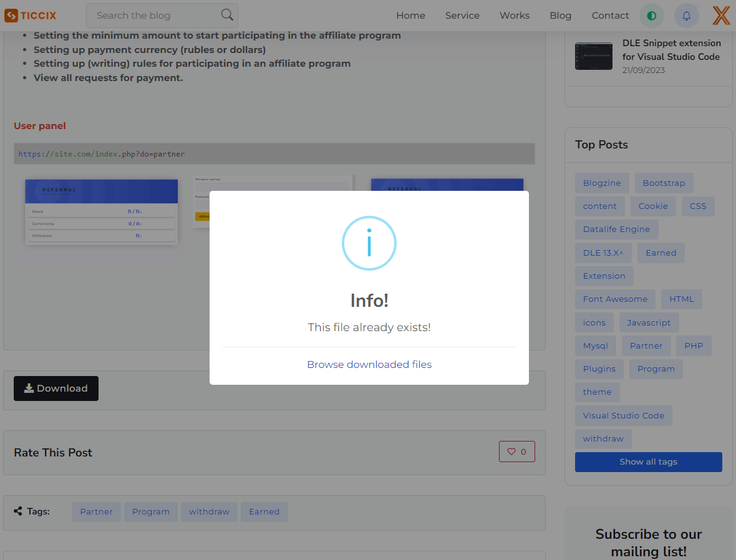Click the search magnifier icon
The height and width of the screenshot is (560, 736).
[x=227, y=15]
